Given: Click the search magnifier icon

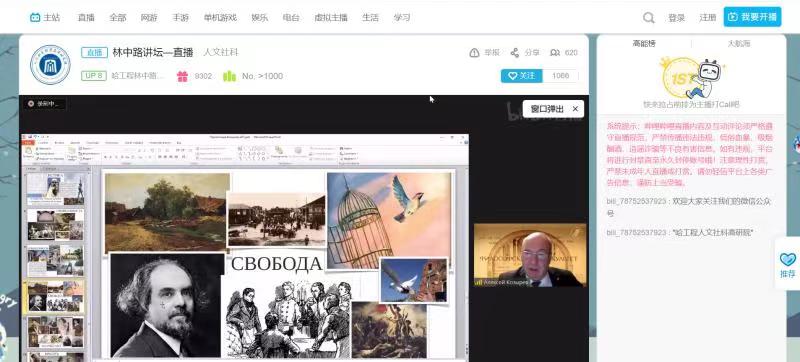Looking at the screenshot, I should coord(648,18).
